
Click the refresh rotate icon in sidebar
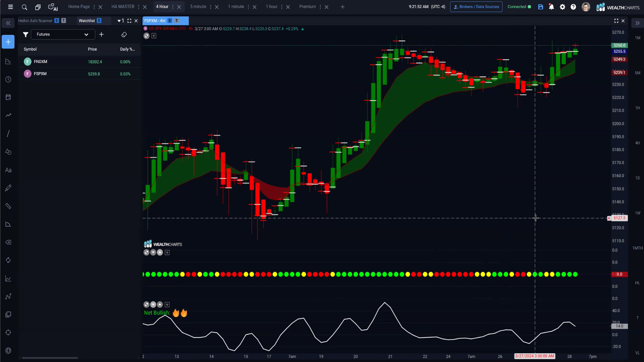(8, 260)
